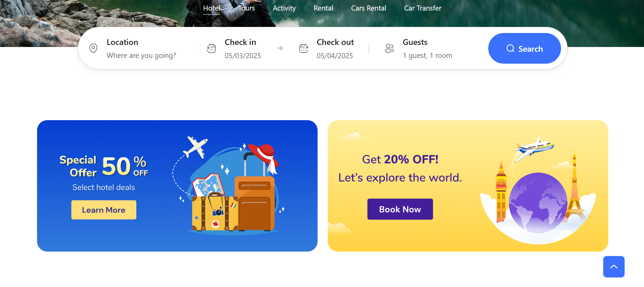Open the Activity tab
644x287 pixels.
click(x=284, y=8)
